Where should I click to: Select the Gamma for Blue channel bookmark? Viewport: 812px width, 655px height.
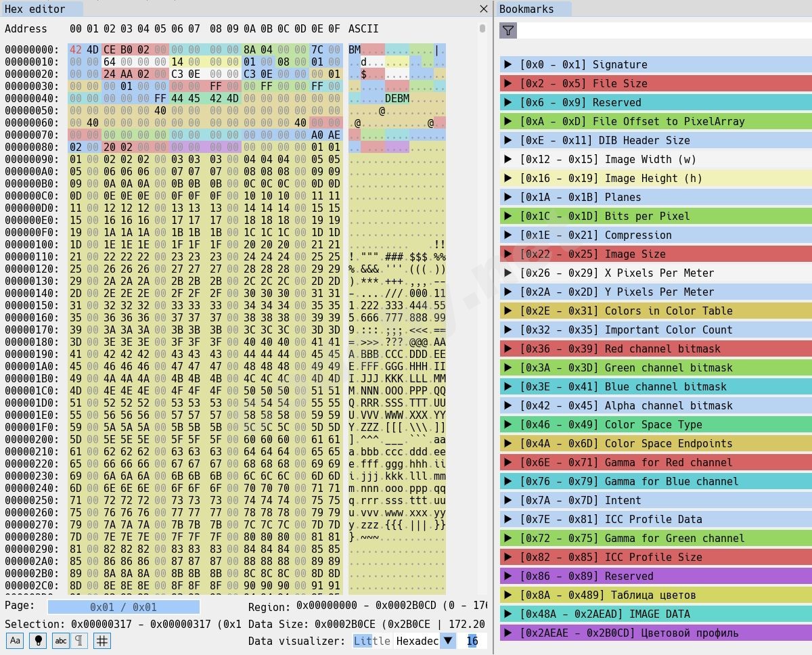656,481
